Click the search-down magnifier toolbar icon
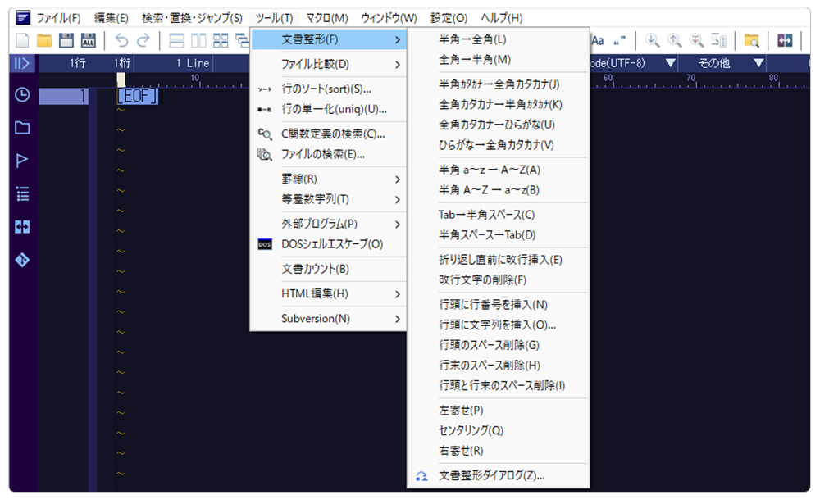The width and height of the screenshot is (820, 504). click(x=653, y=40)
